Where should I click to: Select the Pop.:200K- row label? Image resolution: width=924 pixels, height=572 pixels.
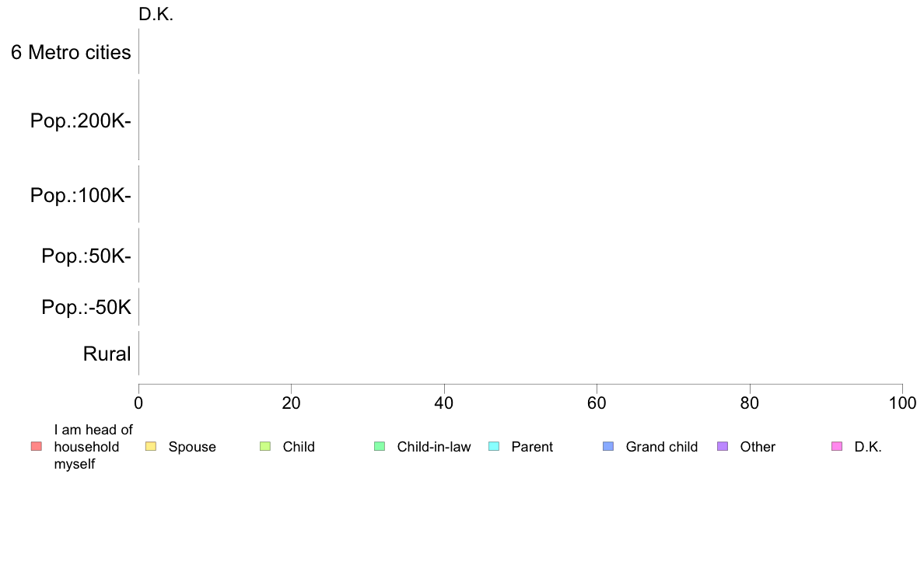[x=81, y=120]
